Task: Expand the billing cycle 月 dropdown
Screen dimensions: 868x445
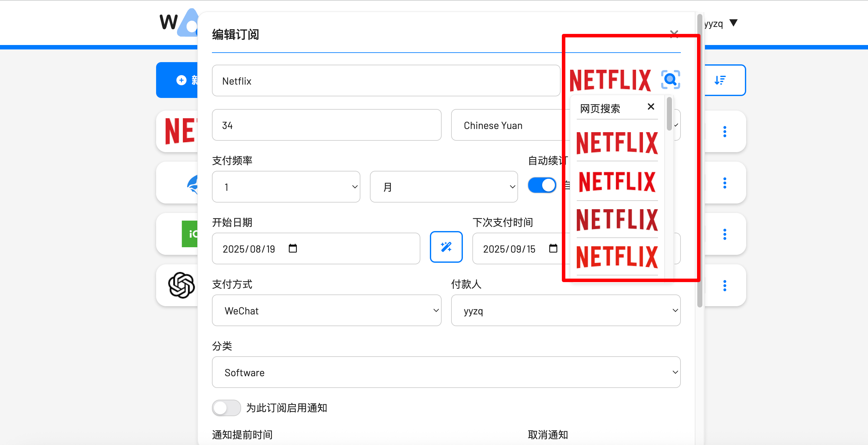Action: pos(444,187)
